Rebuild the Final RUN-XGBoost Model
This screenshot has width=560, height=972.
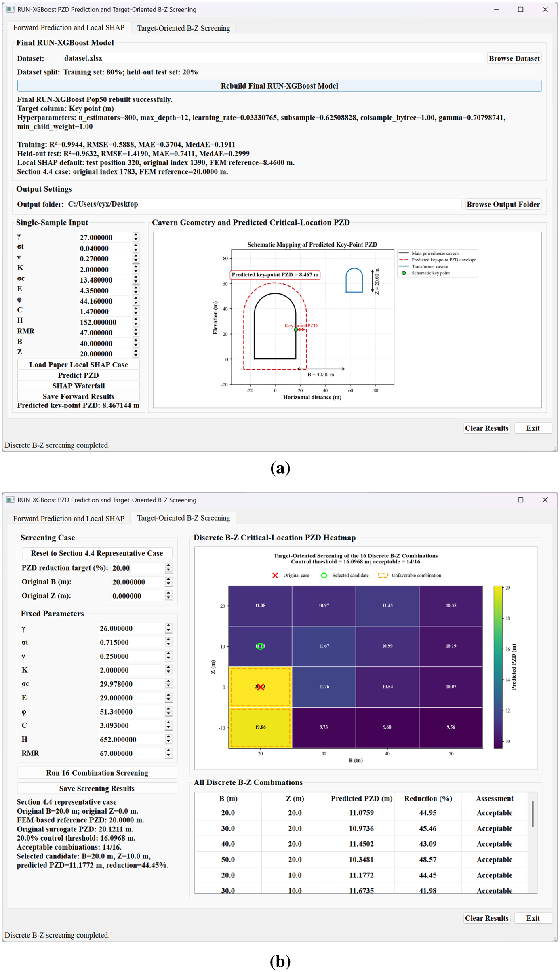pos(279,86)
